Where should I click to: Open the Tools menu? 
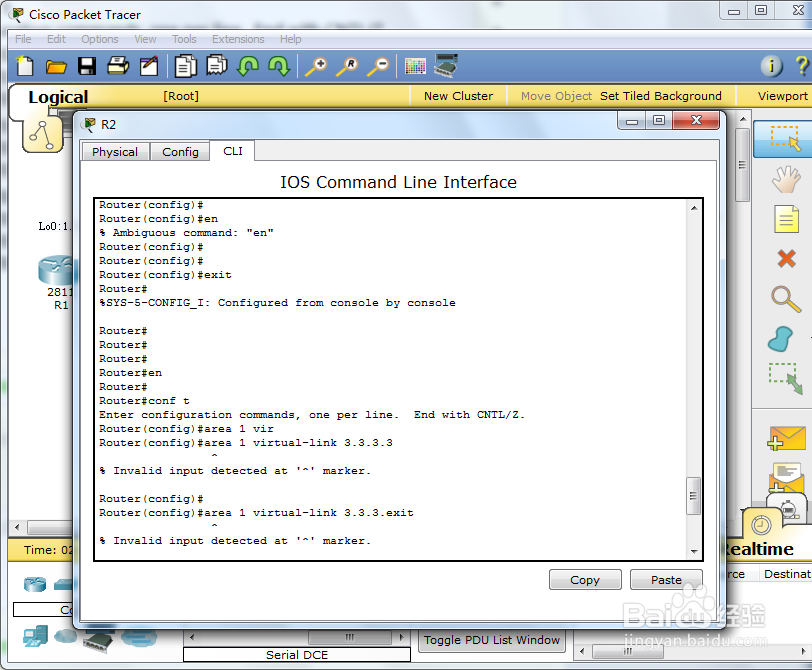184,39
